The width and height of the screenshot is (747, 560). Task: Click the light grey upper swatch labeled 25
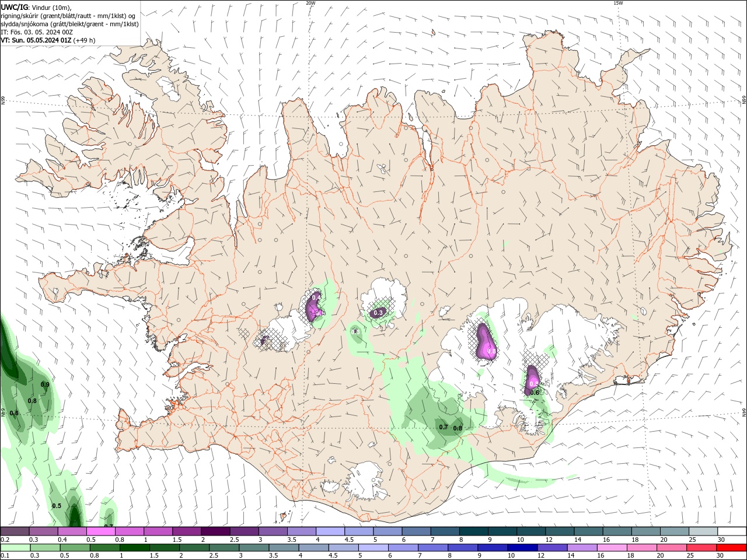pyautogui.click(x=703, y=531)
